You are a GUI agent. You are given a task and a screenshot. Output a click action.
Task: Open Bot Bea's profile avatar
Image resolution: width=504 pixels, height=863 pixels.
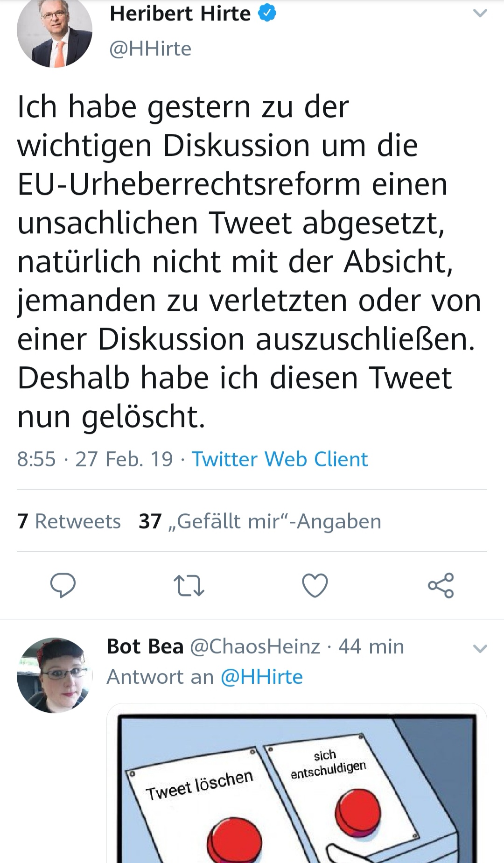55,675
